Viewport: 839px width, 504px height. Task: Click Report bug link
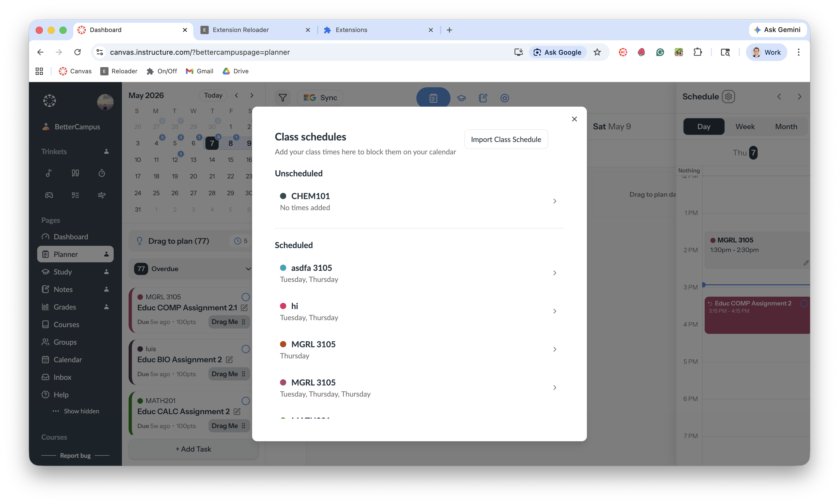[x=75, y=456]
